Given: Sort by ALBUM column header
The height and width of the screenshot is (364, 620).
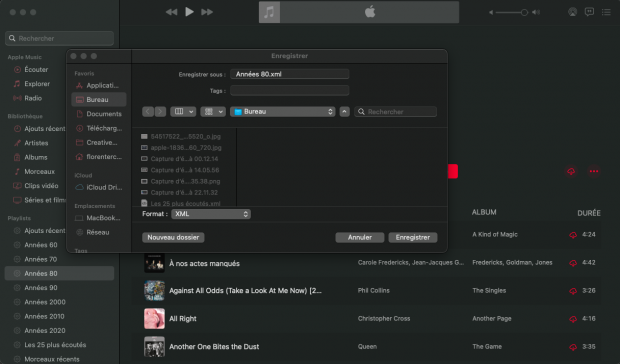Looking at the screenshot, I should (x=484, y=212).
